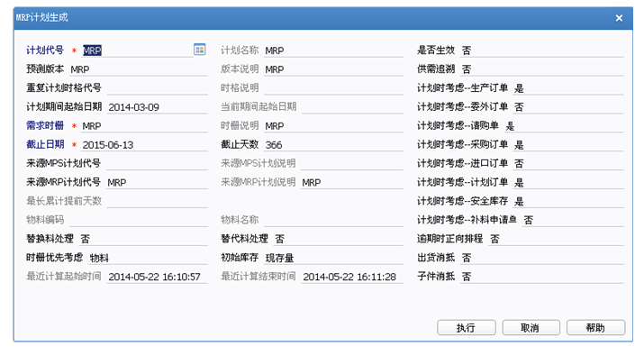This screenshot has width=644, height=355.
Task: Open help with 帮助 button
Action: (595, 327)
